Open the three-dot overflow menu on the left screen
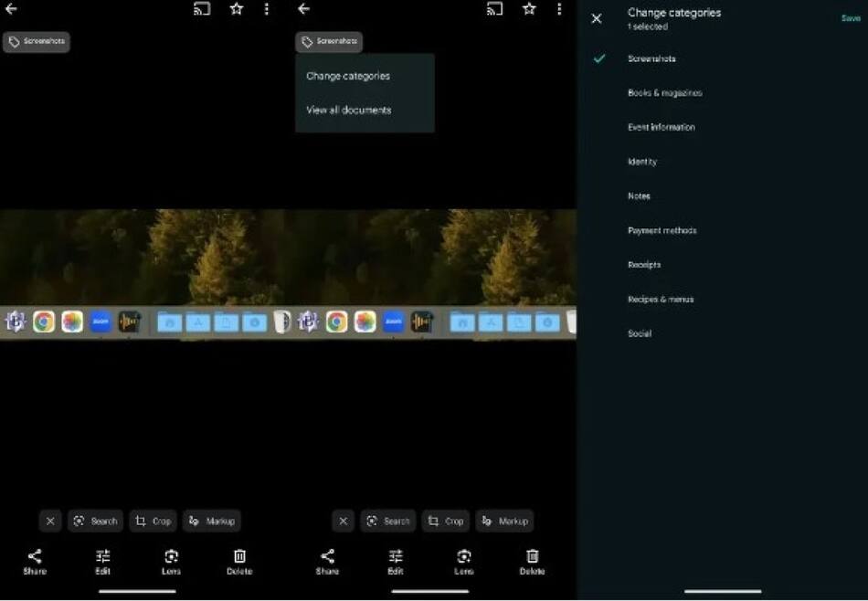 [x=267, y=9]
